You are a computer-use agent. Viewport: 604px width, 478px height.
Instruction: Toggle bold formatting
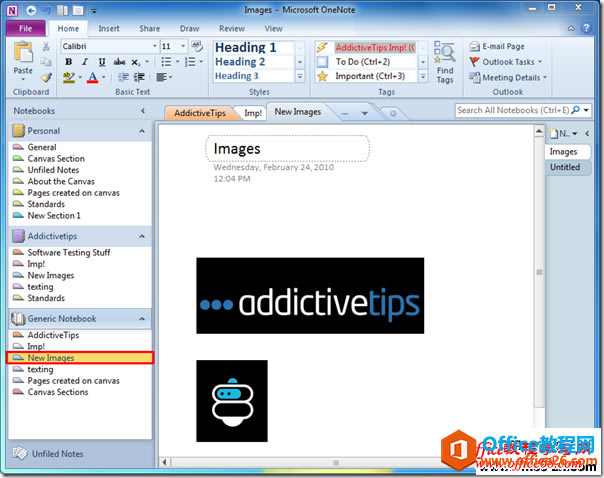[x=68, y=62]
